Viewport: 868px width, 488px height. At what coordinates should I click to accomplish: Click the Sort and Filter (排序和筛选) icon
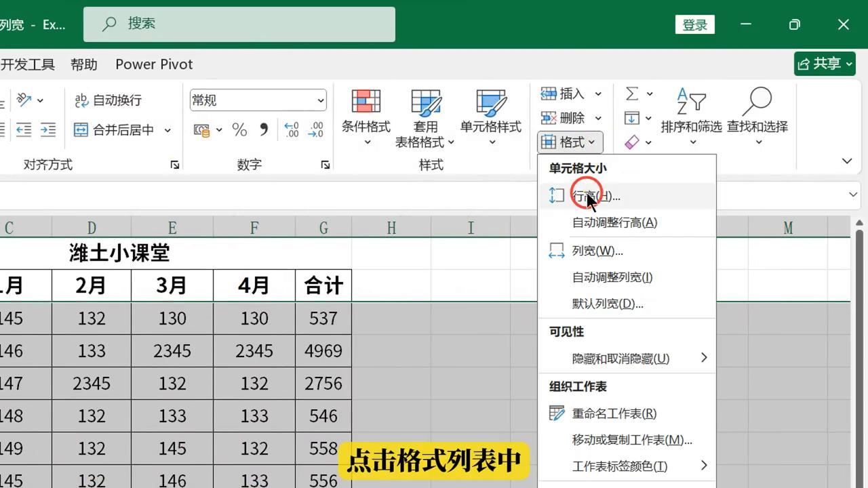[691, 102]
